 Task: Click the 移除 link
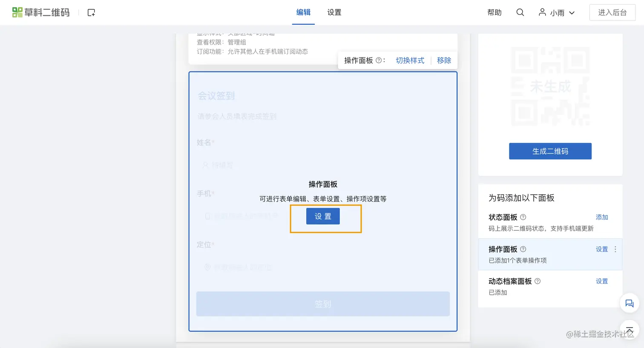(444, 60)
